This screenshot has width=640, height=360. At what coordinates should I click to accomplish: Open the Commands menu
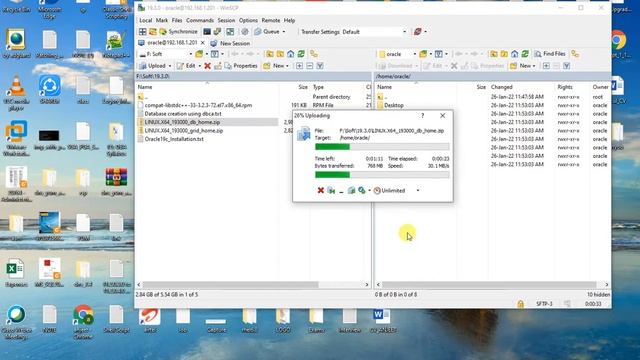pyautogui.click(x=200, y=20)
